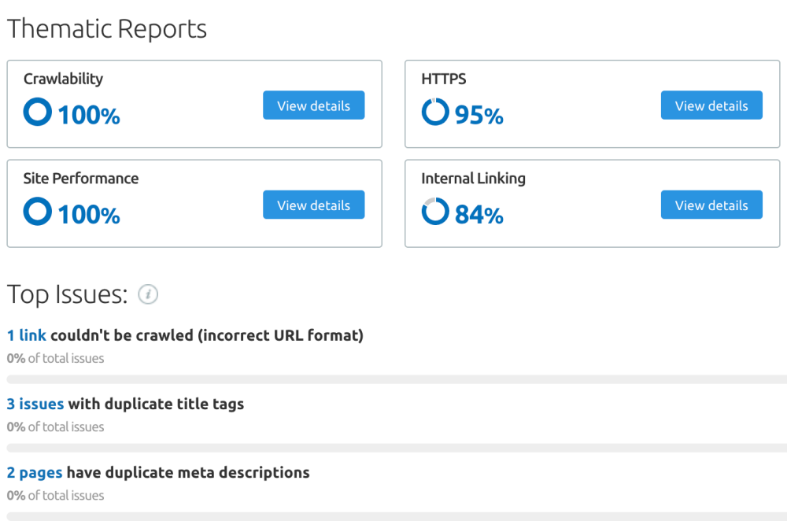
Task: View details for the Crawlability report
Action: coord(313,105)
